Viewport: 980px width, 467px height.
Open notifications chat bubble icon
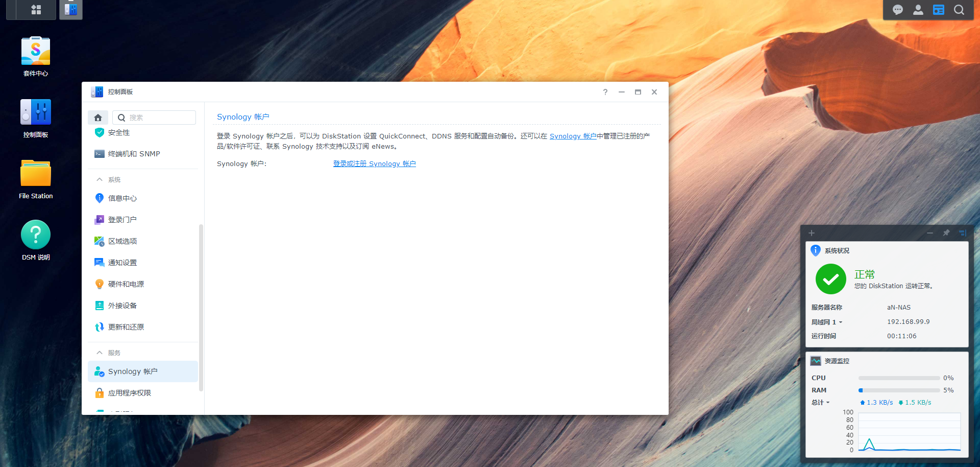point(898,10)
